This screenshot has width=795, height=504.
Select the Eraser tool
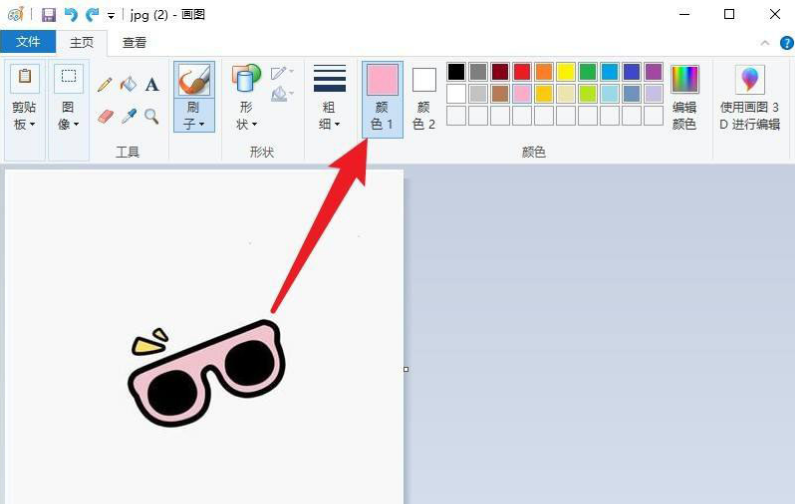[105, 116]
